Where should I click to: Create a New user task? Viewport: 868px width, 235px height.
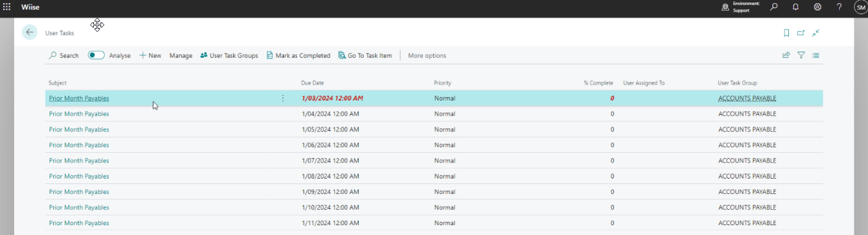point(150,55)
